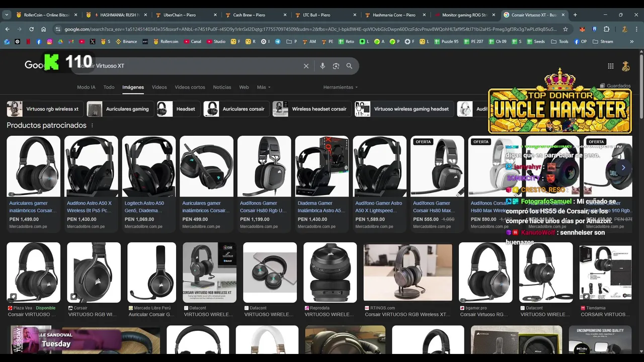Select the Auriculares corsair filter chip
The width and height of the screenshot is (644, 362).
235,109
